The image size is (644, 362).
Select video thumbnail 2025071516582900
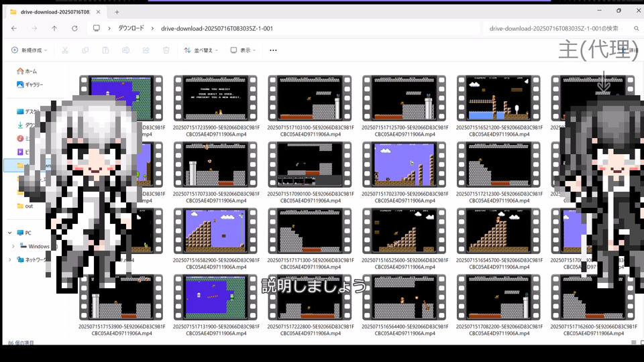click(215, 231)
